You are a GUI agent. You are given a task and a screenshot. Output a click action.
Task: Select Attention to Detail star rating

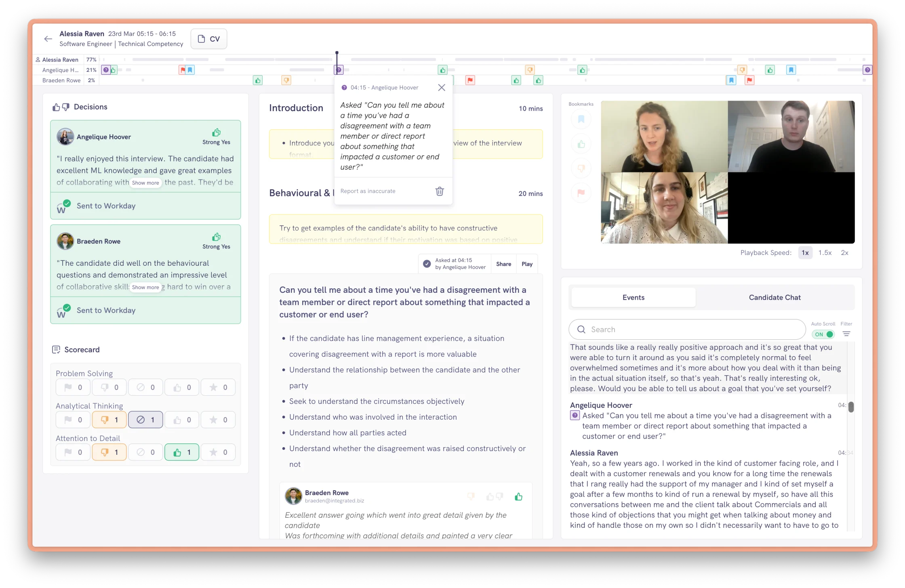coord(218,452)
